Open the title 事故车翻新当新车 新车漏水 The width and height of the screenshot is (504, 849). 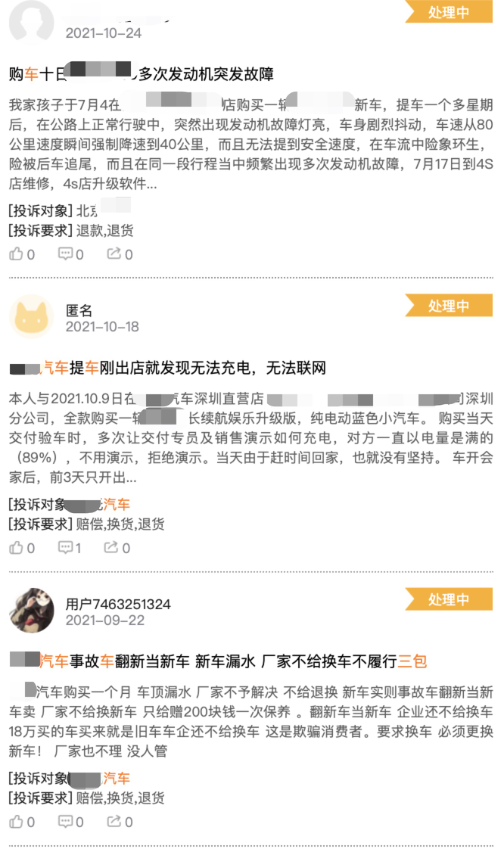(x=218, y=661)
